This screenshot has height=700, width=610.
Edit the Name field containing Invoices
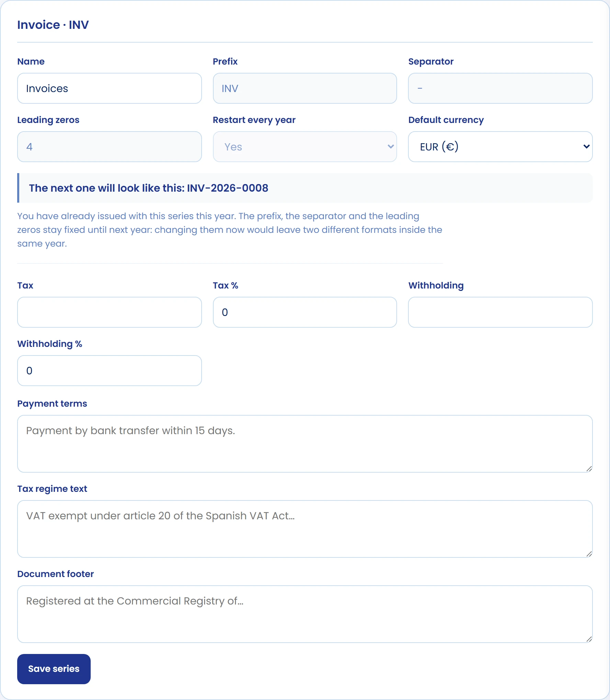(x=109, y=88)
